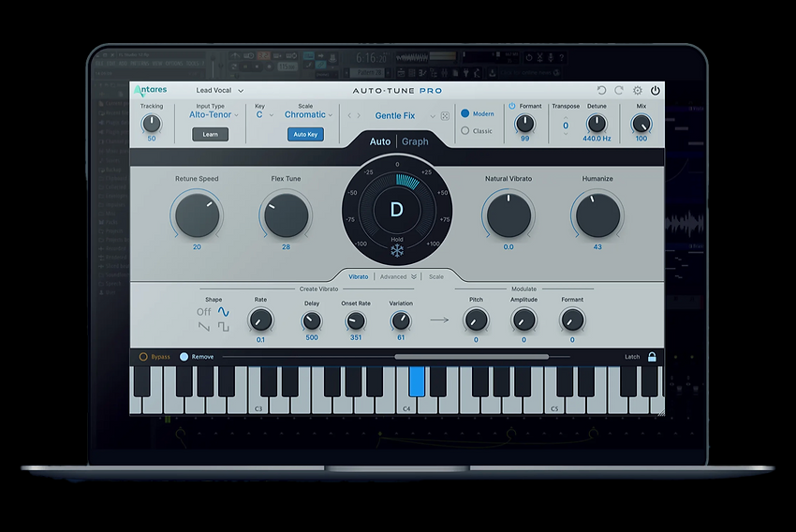Open Input Type Alto-Tenor dropdown
This screenshot has height=532, width=796.
(214, 114)
